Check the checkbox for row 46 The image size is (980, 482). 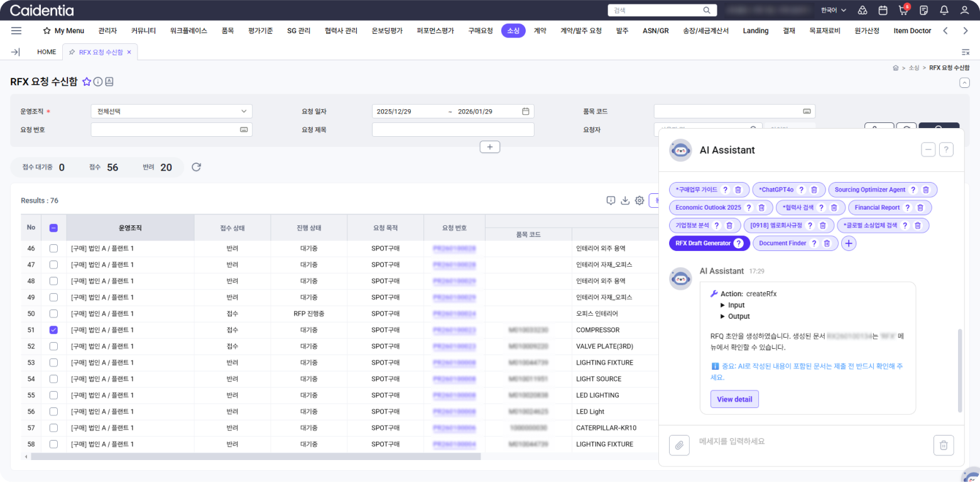coord(53,249)
